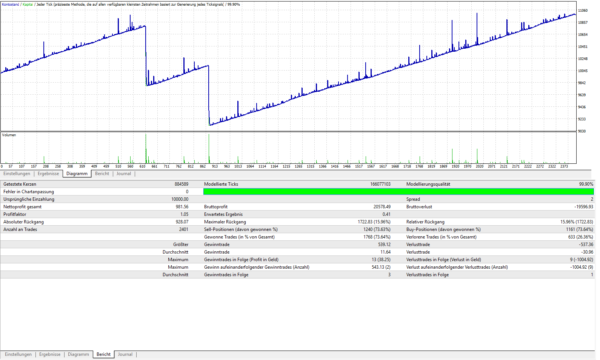Show the Journal tab beneath the volume chart
The height and width of the screenshot is (360, 600).
[124, 174]
